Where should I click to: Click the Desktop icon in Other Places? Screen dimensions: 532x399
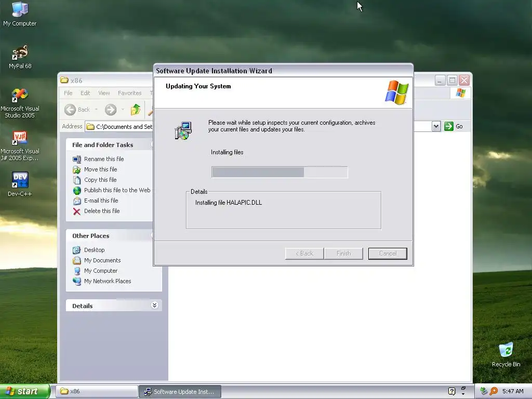77,250
